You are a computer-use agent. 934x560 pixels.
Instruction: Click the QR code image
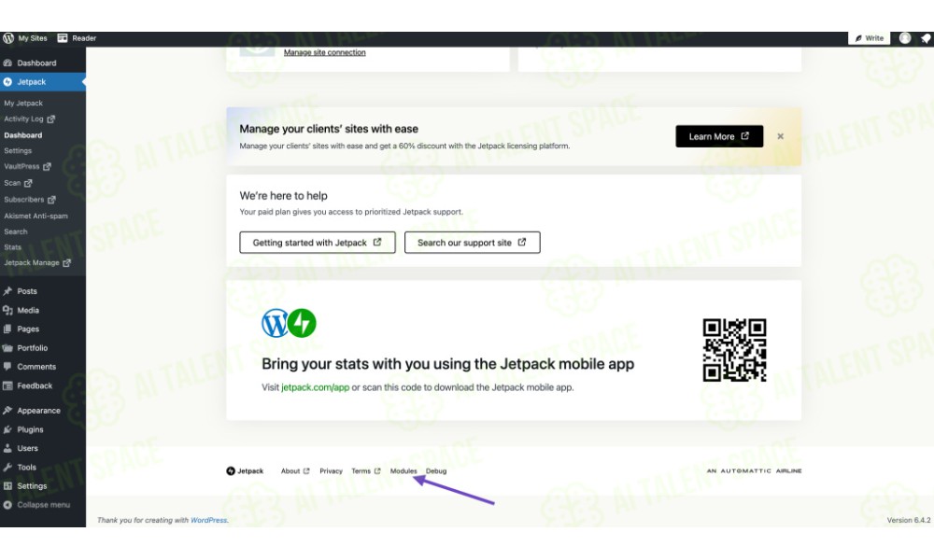click(734, 350)
